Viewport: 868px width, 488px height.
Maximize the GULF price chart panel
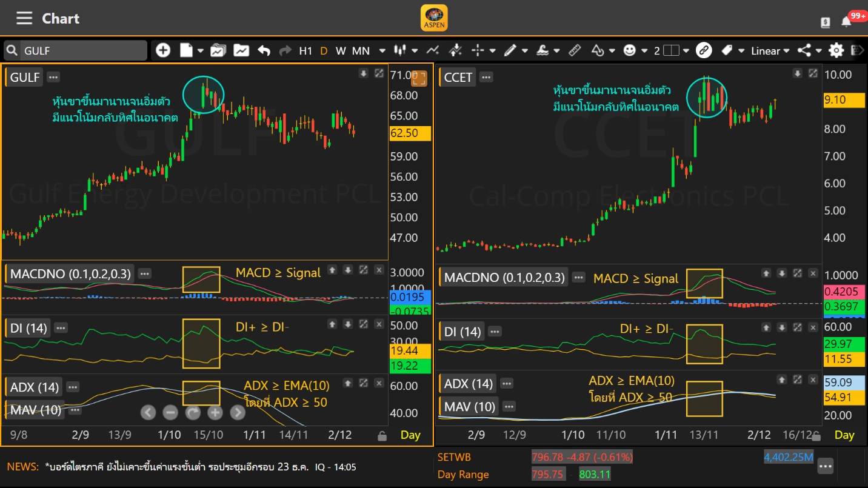[x=379, y=73]
